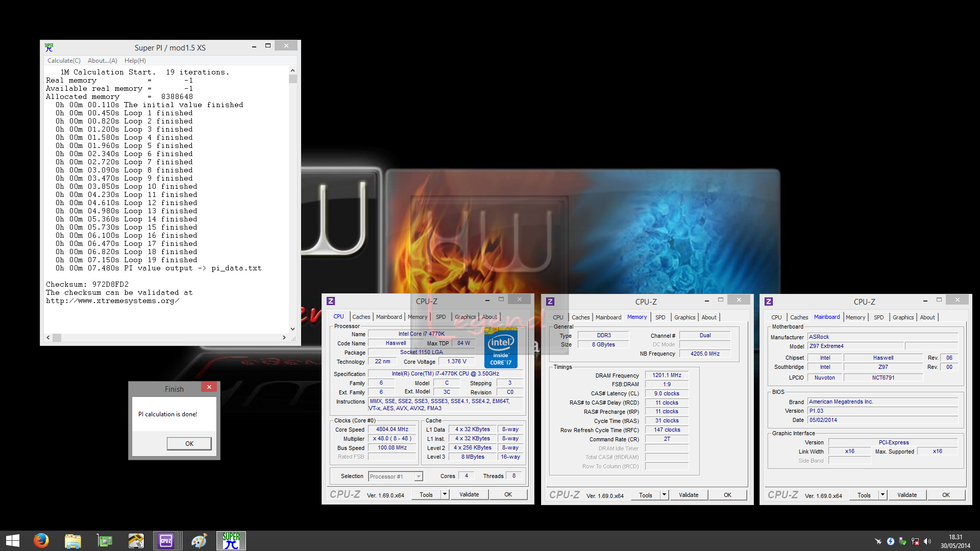Viewport: 980px width, 551px height.
Task: Click OK in Memory CPU-Z window
Action: coord(727,495)
